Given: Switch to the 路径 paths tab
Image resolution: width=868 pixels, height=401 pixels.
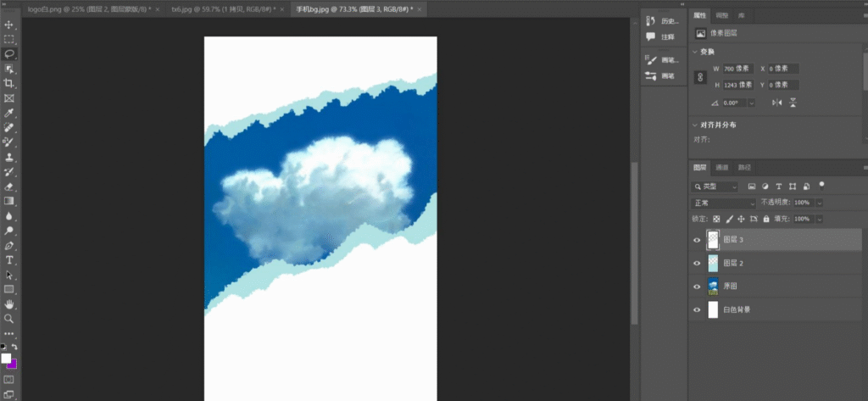Looking at the screenshot, I should coord(743,167).
